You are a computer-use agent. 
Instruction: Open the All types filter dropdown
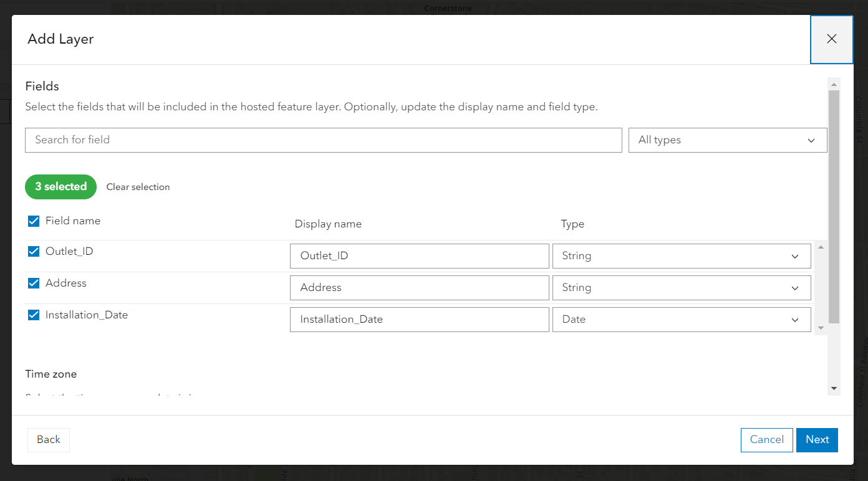[x=727, y=140]
